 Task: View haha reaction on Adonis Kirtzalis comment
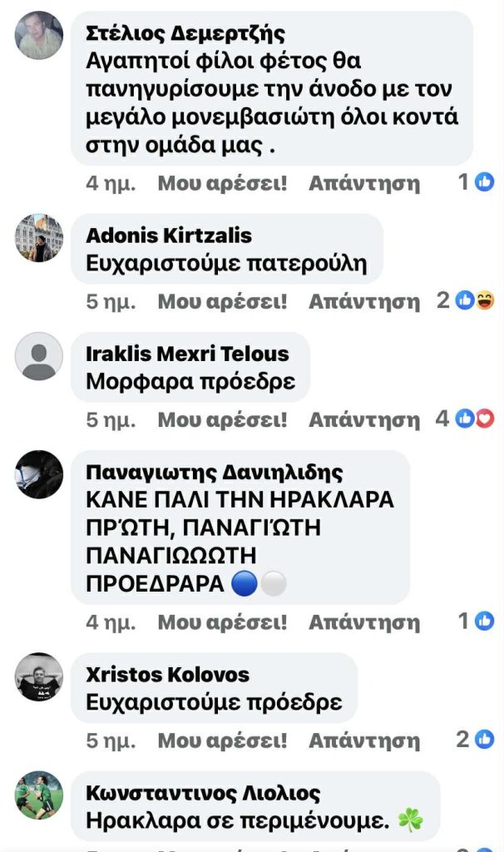click(485, 300)
